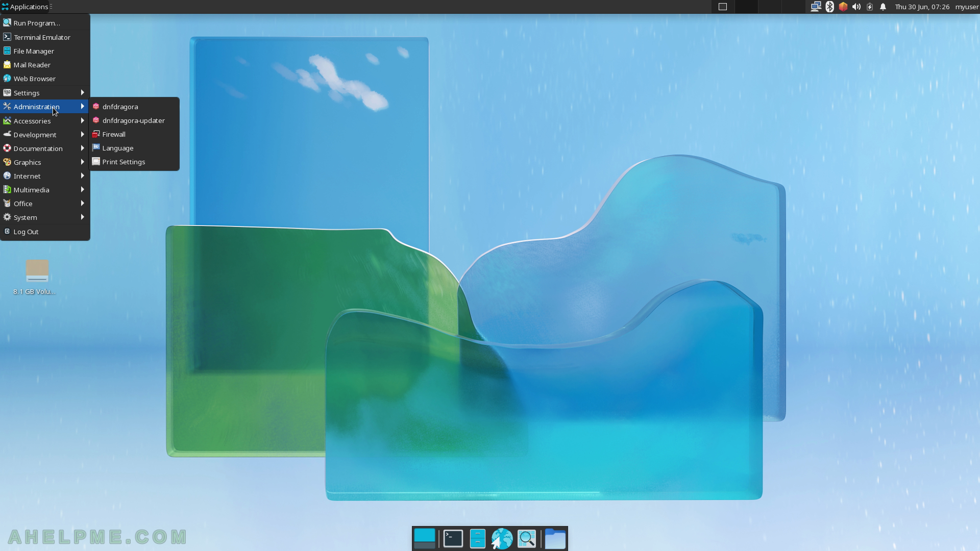Expand the Multimedia submenu
The height and width of the screenshot is (551, 980).
click(45, 190)
